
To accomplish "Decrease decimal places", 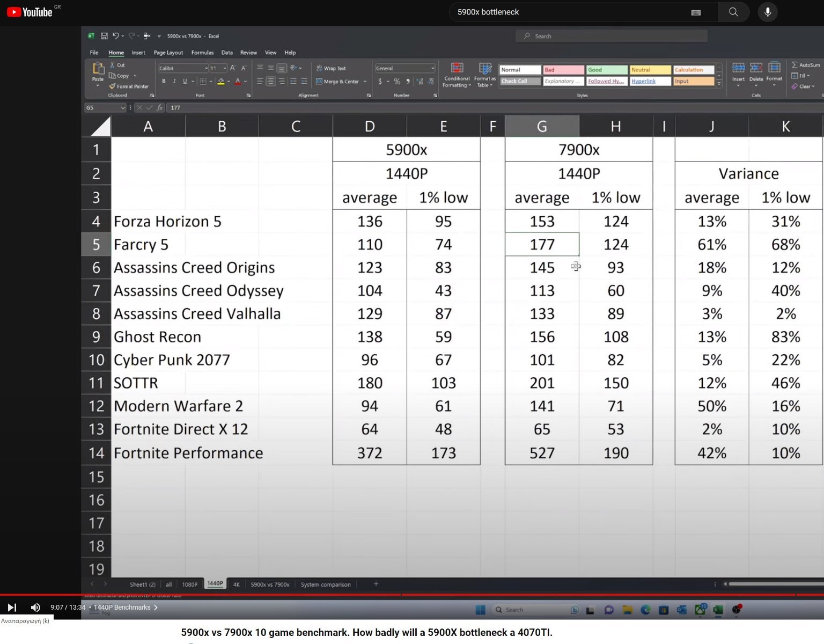I will 431,82.
